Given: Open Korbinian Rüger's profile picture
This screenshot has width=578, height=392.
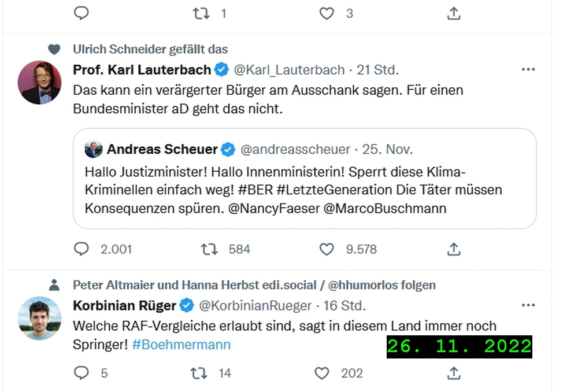Looking at the screenshot, I should 40,318.
